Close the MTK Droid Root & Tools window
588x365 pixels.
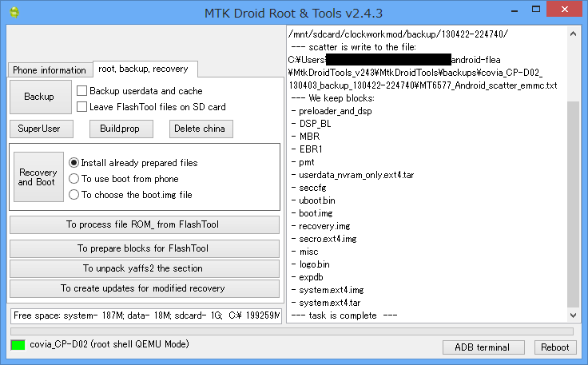564,10
